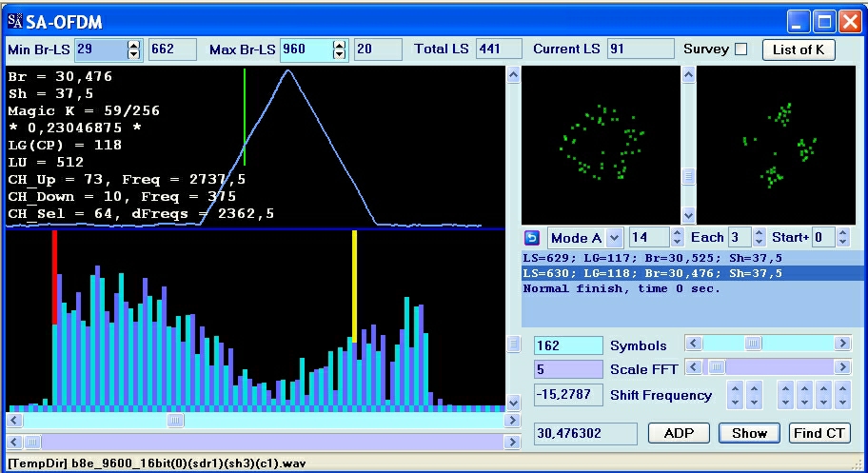The height and width of the screenshot is (473, 868).
Task: Enable the Survey checkbox
Action: [x=740, y=49]
